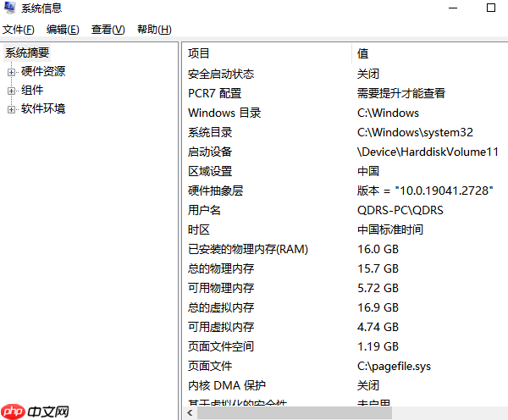
Task: Open the 文件(F) menu
Action: pos(19,30)
